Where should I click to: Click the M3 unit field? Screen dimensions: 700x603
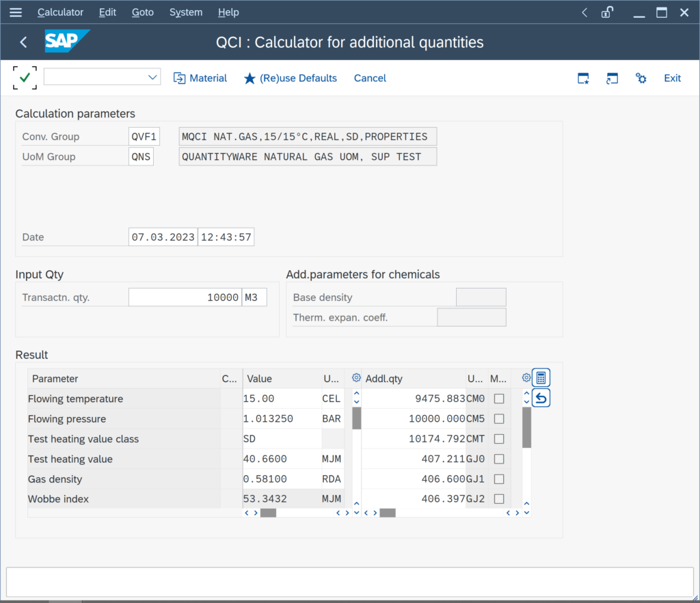(x=254, y=297)
